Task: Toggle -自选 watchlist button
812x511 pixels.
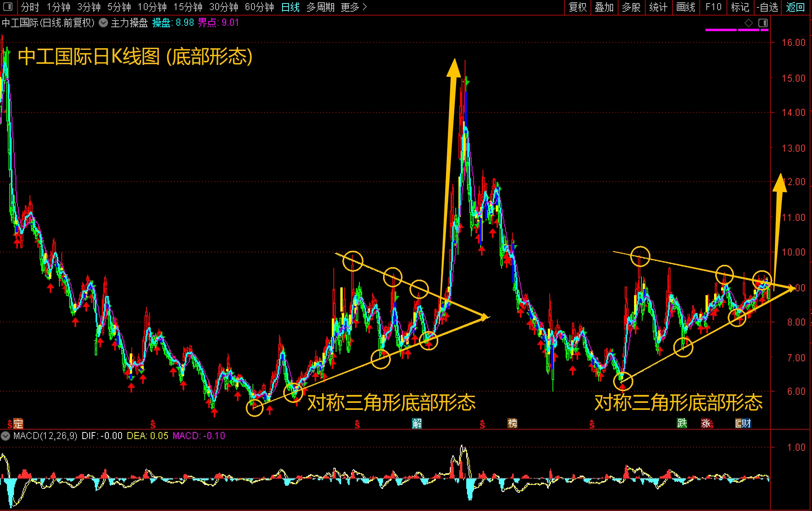Action: pyautogui.click(x=767, y=7)
